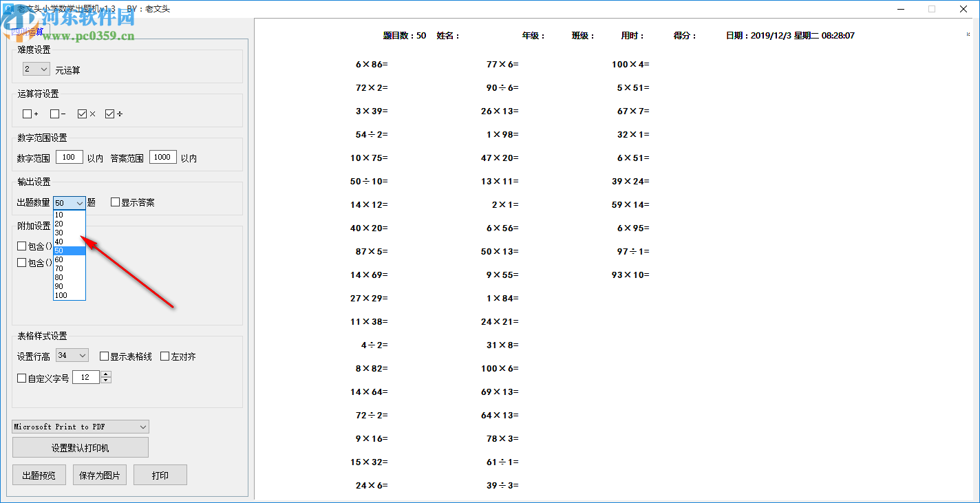Select highlighted 50 in question count list

70,250
